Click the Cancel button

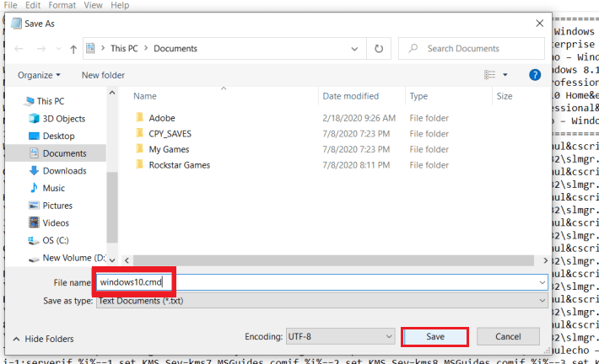click(508, 336)
